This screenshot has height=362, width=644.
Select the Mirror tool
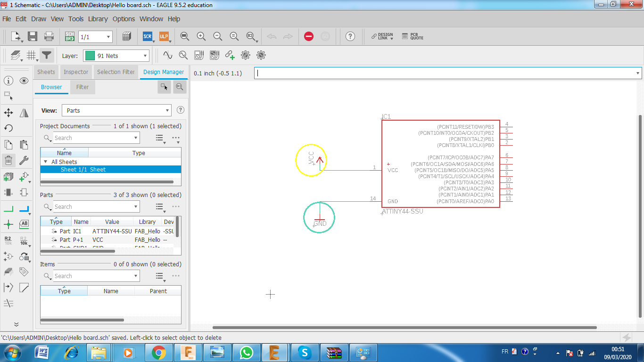[x=24, y=113]
